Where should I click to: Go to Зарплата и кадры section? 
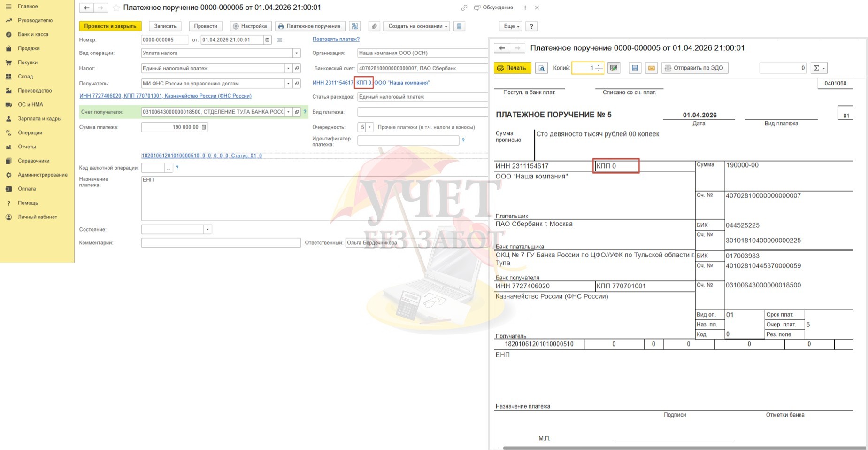[x=39, y=118]
